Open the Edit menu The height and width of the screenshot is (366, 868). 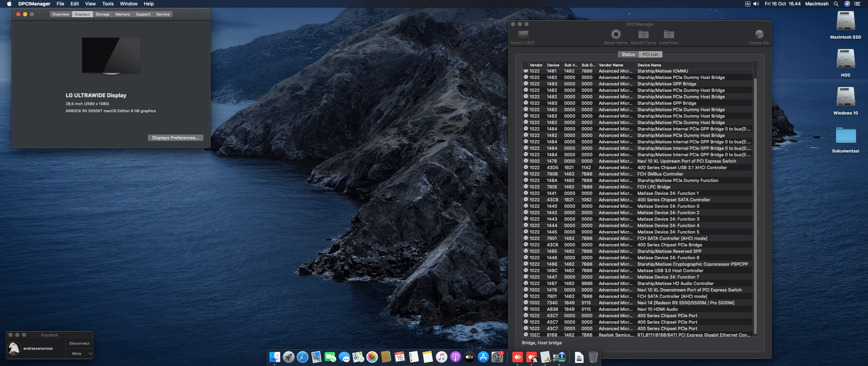tap(75, 4)
